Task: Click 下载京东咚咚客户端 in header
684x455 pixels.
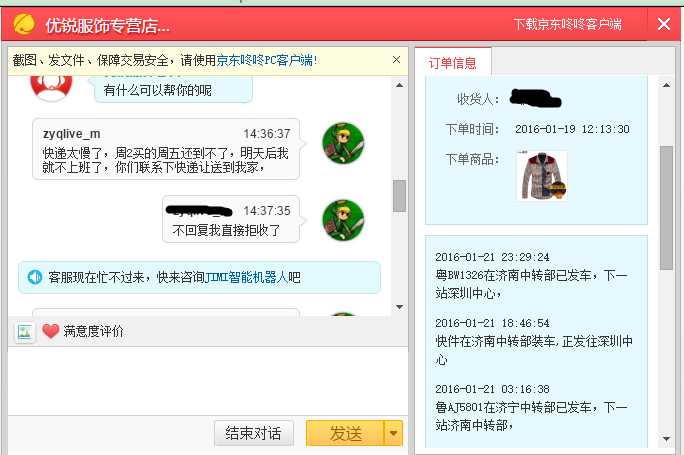Action: 568,24
